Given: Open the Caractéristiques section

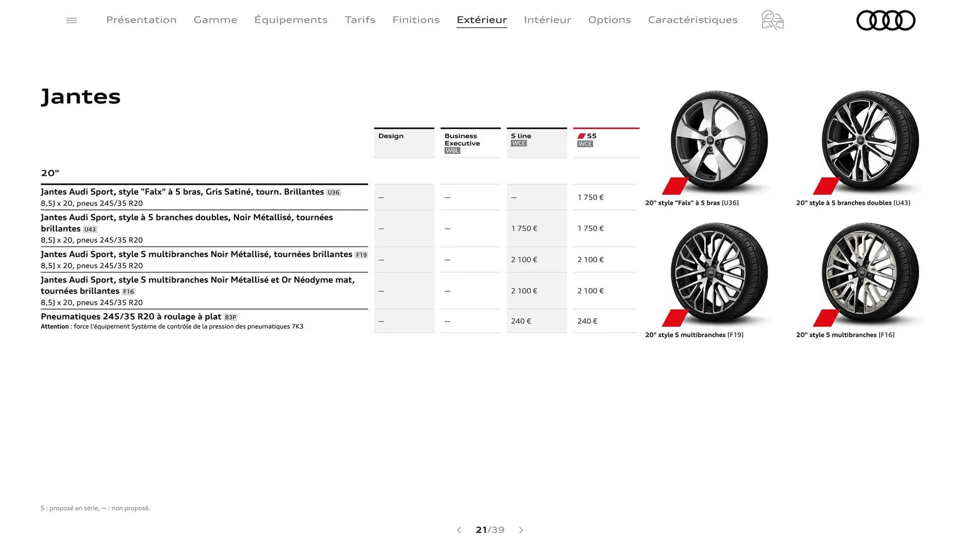Looking at the screenshot, I should click(693, 20).
